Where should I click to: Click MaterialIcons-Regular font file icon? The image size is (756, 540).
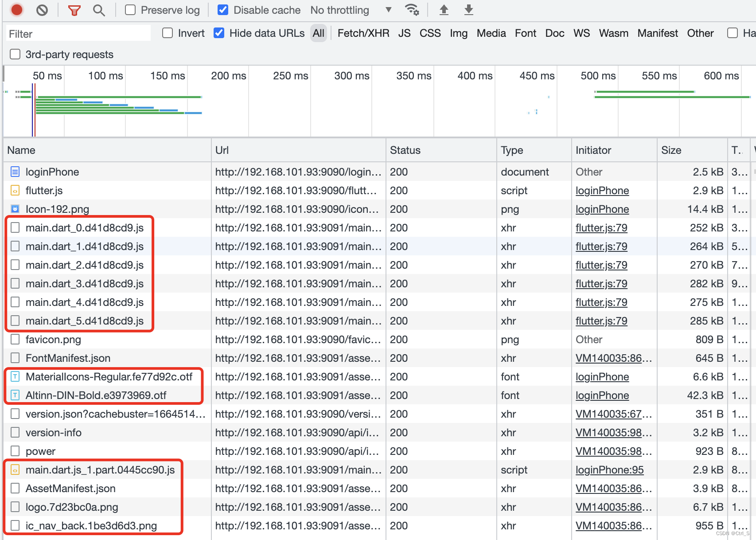pyautogui.click(x=15, y=376)
